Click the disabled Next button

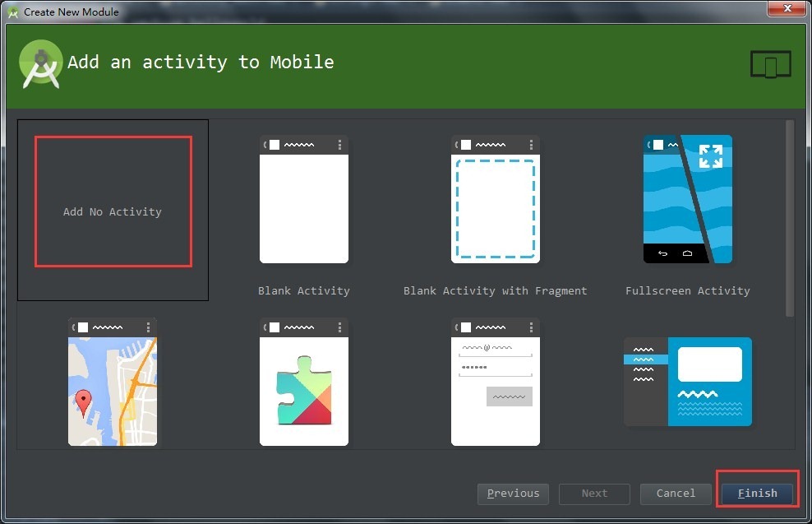[594, 494]
